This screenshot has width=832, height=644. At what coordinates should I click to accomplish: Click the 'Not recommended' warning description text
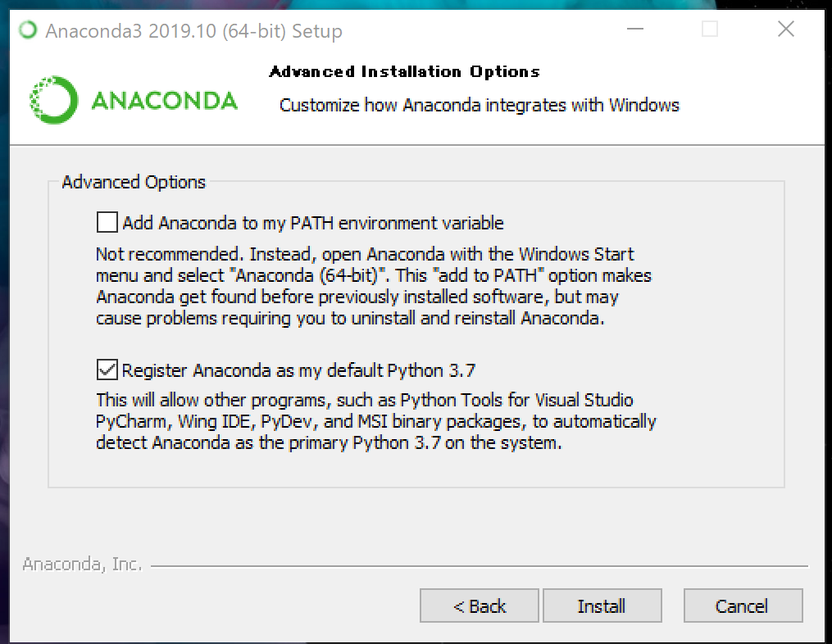click(374, 286)
